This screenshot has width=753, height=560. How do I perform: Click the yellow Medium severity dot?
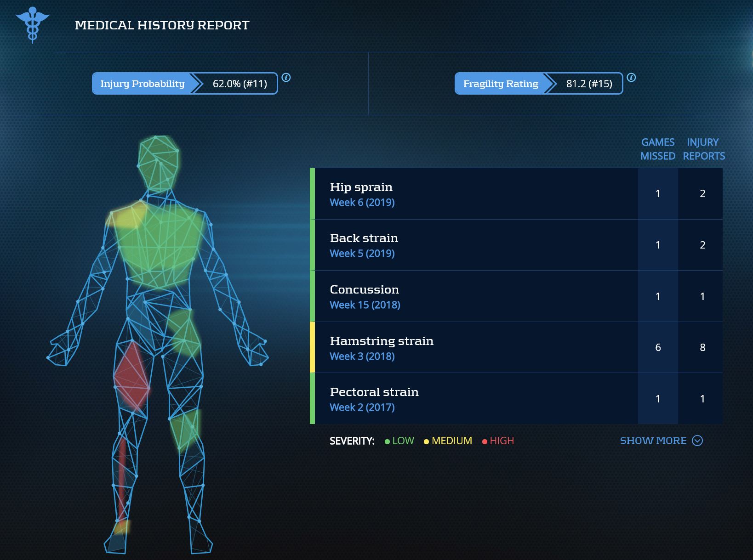426,441
